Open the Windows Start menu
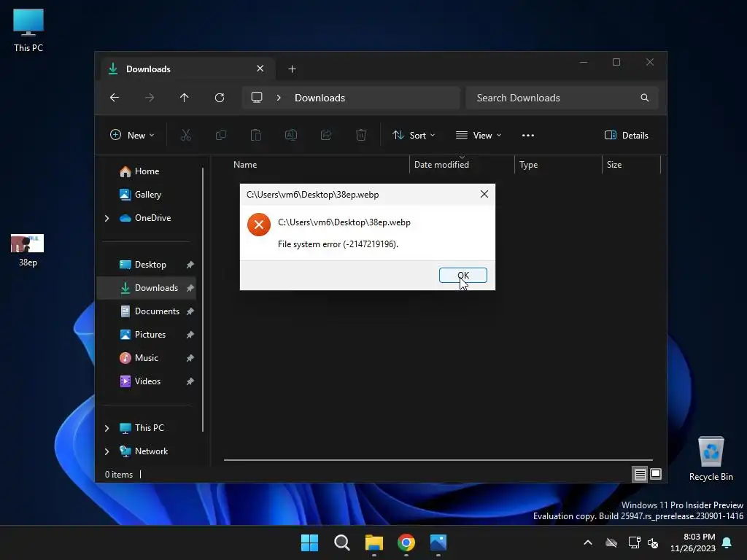 [309, 542]
